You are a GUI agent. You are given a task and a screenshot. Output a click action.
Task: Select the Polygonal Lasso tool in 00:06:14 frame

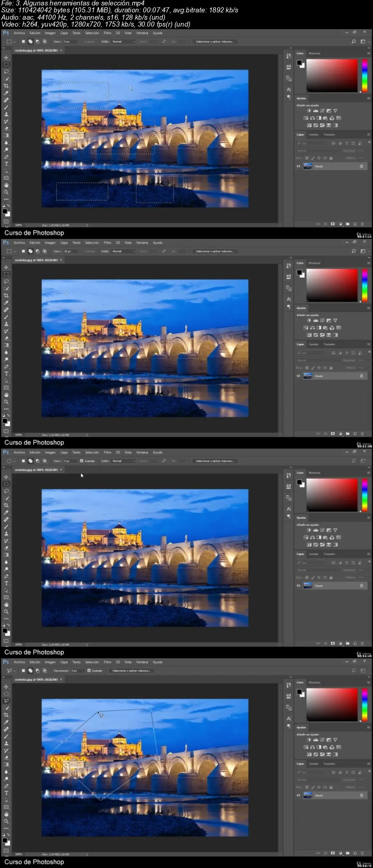pos(6,701)
